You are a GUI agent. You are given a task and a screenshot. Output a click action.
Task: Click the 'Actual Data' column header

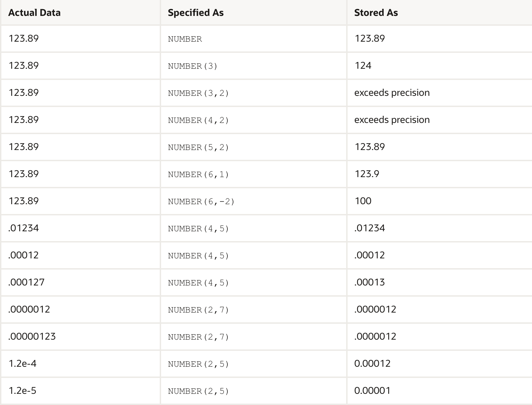pos(34,13)
